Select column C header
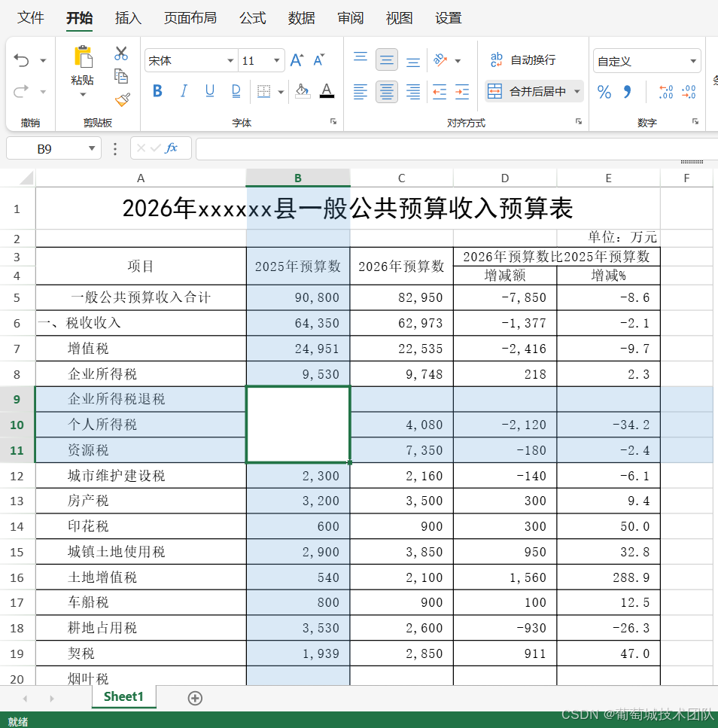 tap(401, 178)
